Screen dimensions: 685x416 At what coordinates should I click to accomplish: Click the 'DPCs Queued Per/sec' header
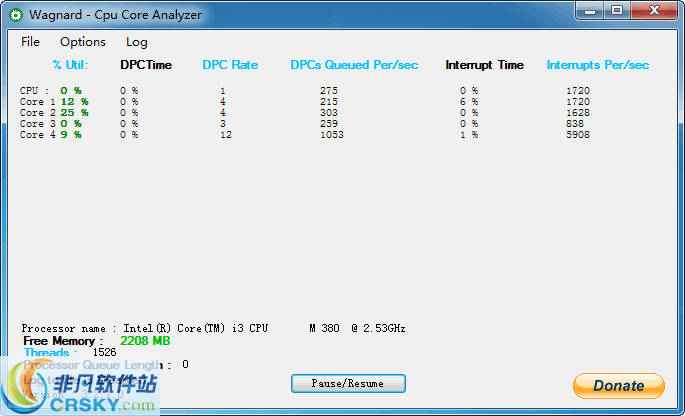pyautogui.click(x=354, y=65)
